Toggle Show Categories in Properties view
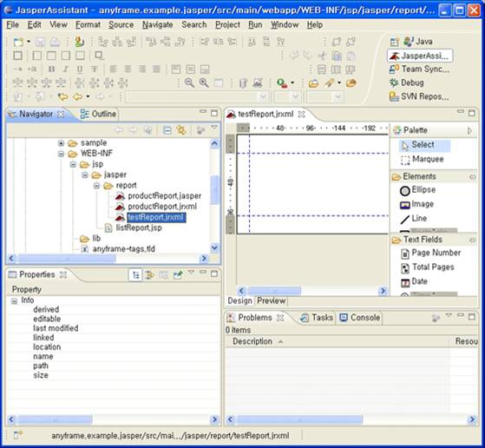 coord(135,275)
